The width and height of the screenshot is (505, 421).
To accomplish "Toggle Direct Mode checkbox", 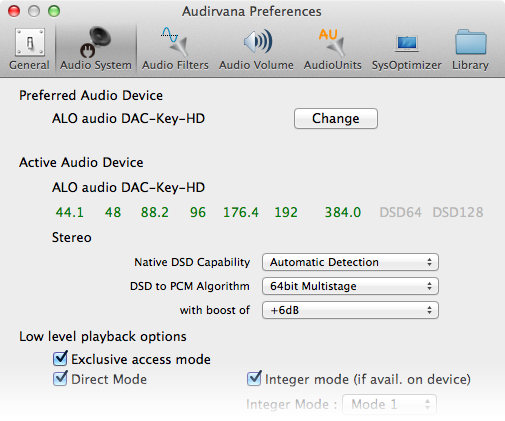I will pos(60,379).
